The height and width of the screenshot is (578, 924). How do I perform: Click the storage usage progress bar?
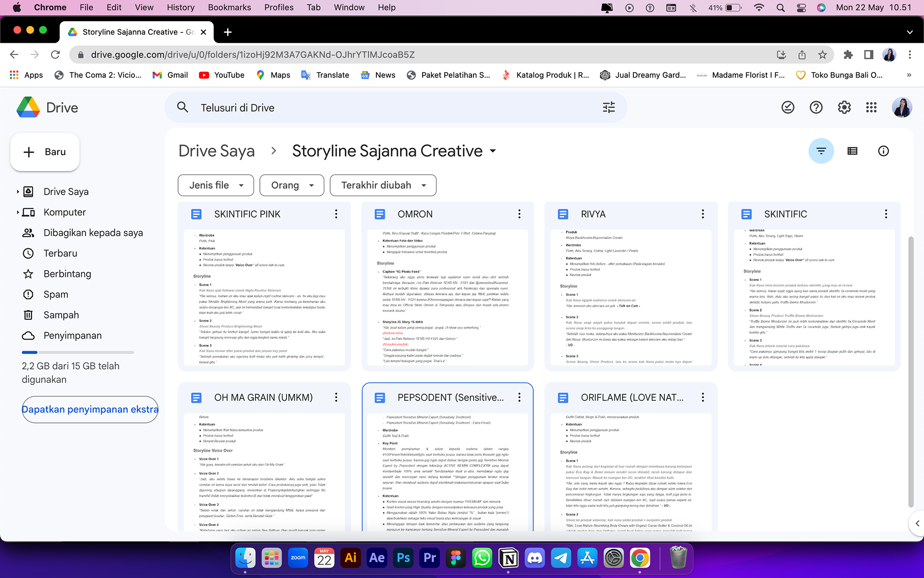point(77,352)
